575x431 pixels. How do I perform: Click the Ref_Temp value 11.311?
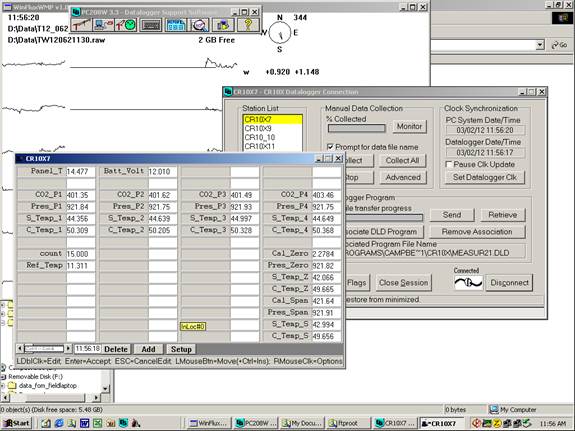[x=80, y=266]
